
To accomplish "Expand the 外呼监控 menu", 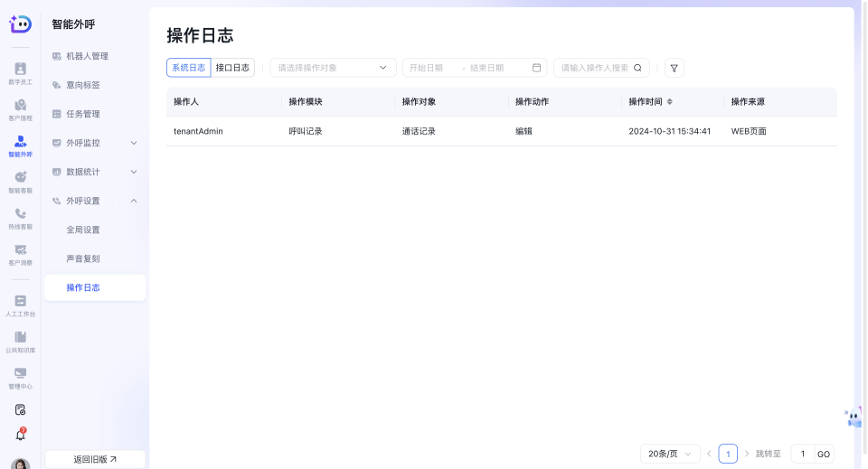I will pos(95,143).
